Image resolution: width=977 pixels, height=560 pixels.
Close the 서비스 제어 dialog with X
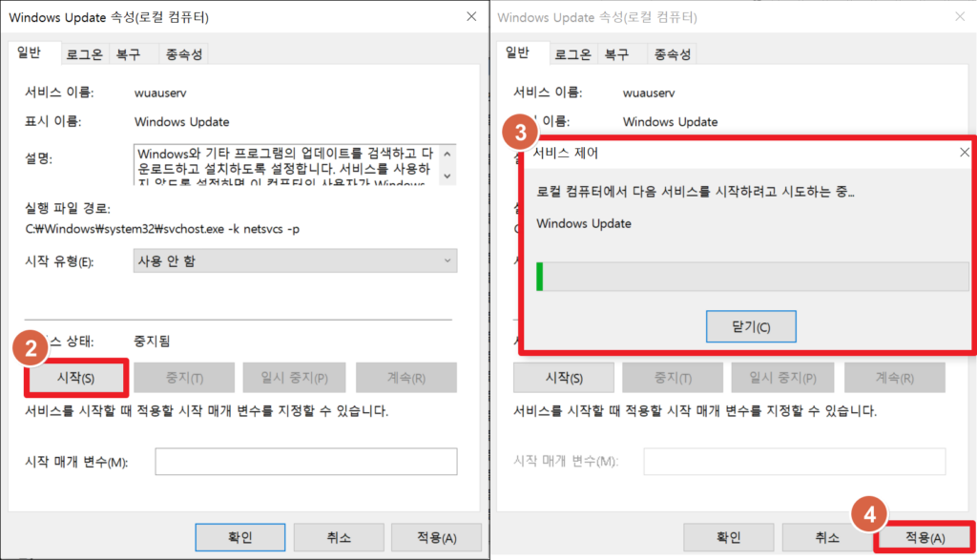pos(965,153)
